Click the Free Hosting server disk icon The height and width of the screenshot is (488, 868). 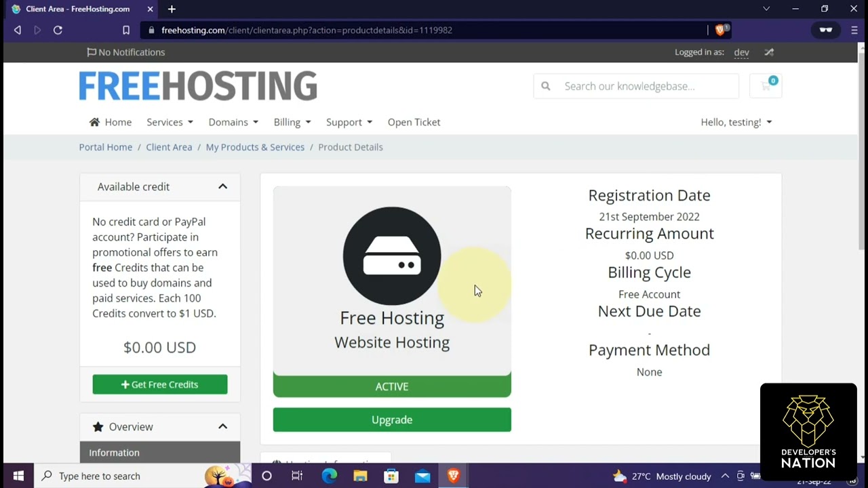click(392, 256)
